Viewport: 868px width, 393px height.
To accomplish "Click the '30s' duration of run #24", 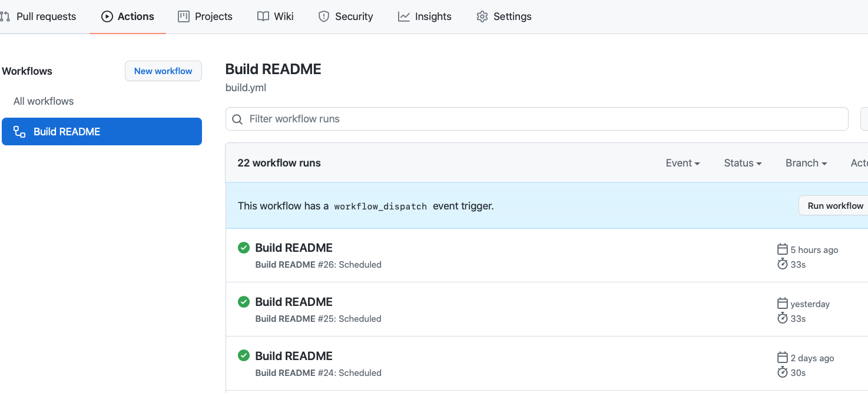I will coord(798,372).
